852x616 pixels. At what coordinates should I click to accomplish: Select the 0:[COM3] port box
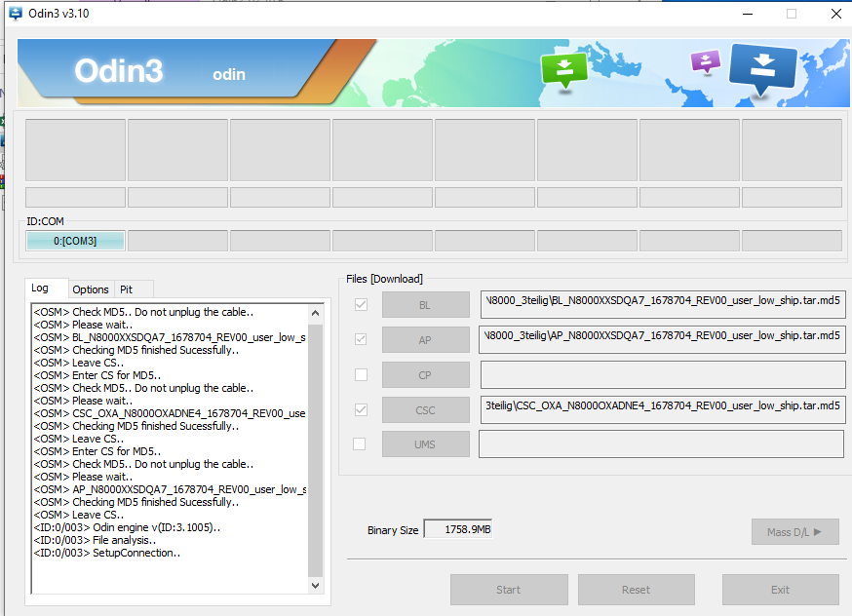pyautogui.click(x=75, y=241)
